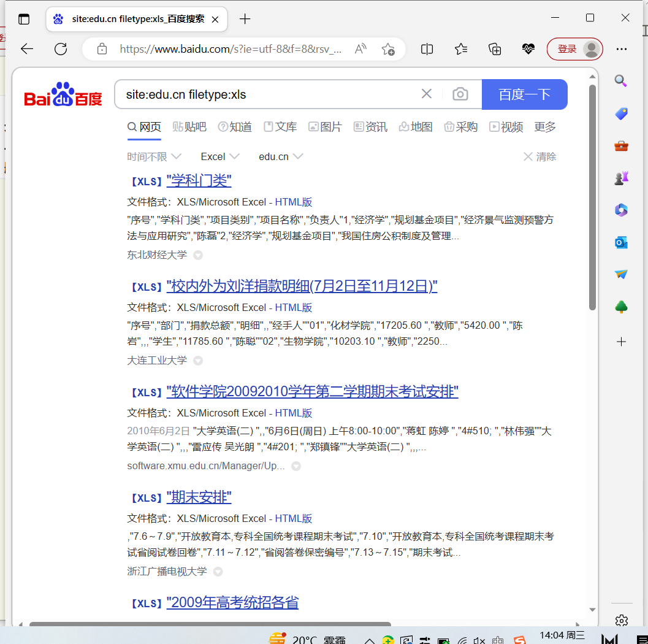The height and width of the screenshot is (644, 648).
Task: Reload the page with refresh icon
Action: [61, 49]
